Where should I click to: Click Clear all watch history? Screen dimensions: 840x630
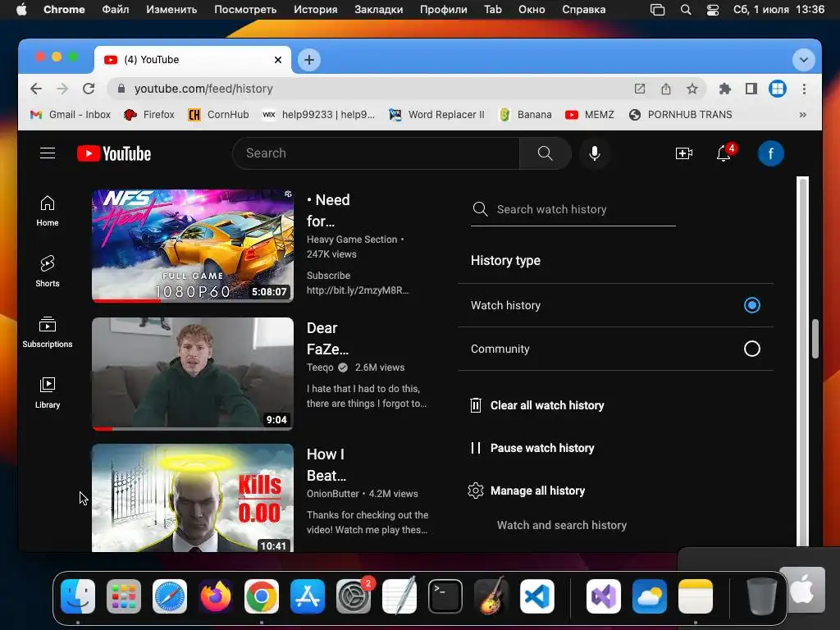[x=547, y=405]
